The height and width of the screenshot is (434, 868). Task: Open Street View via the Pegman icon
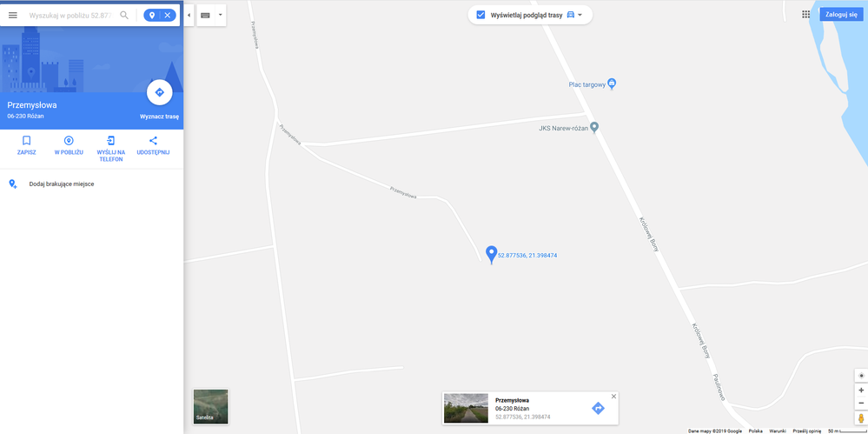pos(861,417)
